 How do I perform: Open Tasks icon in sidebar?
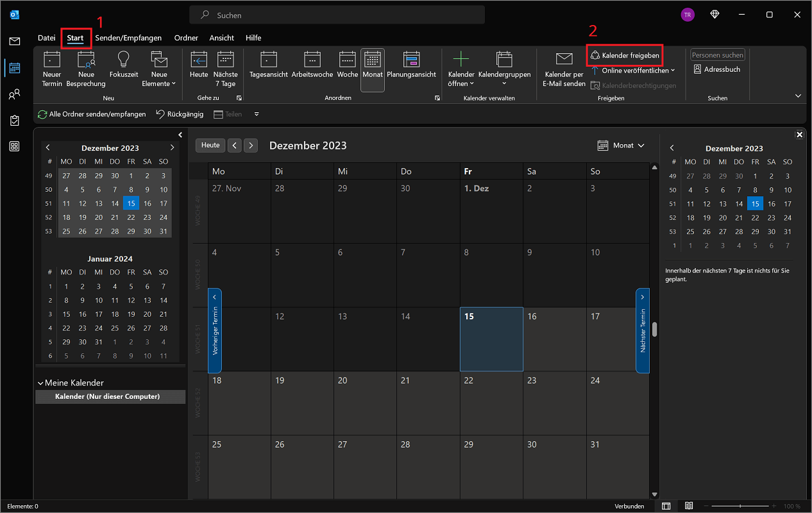(x=14, y=121)
